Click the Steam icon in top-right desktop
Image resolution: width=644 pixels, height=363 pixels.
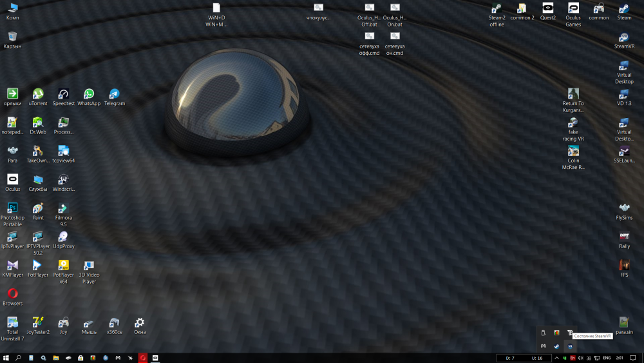[624, 12]
